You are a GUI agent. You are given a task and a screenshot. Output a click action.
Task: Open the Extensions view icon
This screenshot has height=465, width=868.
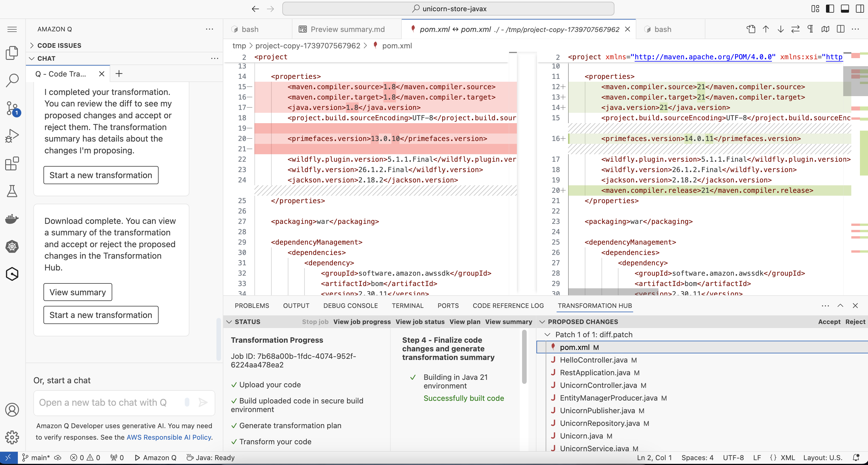click(12, 164)
